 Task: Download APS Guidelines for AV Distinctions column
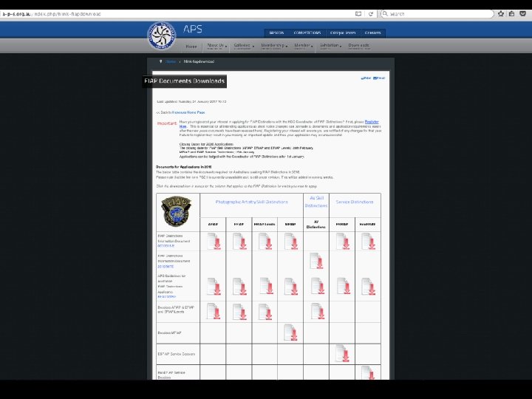(318, 286)
